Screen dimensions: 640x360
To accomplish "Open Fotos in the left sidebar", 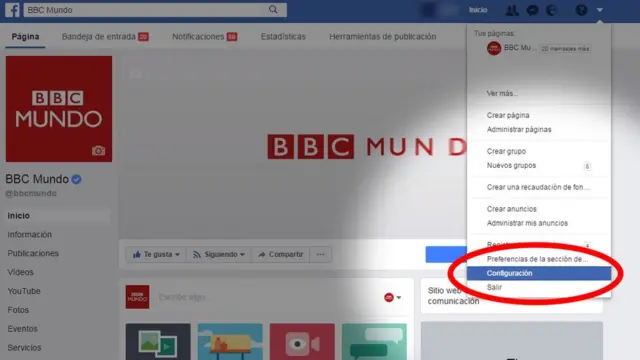I will tap(18, 310).
